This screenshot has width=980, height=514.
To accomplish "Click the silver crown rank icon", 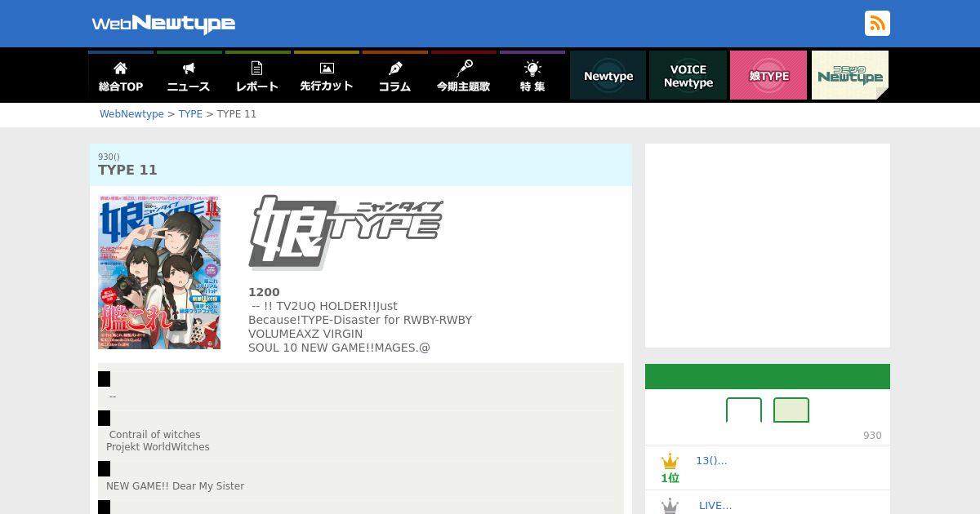I will [x=670, y=506].
